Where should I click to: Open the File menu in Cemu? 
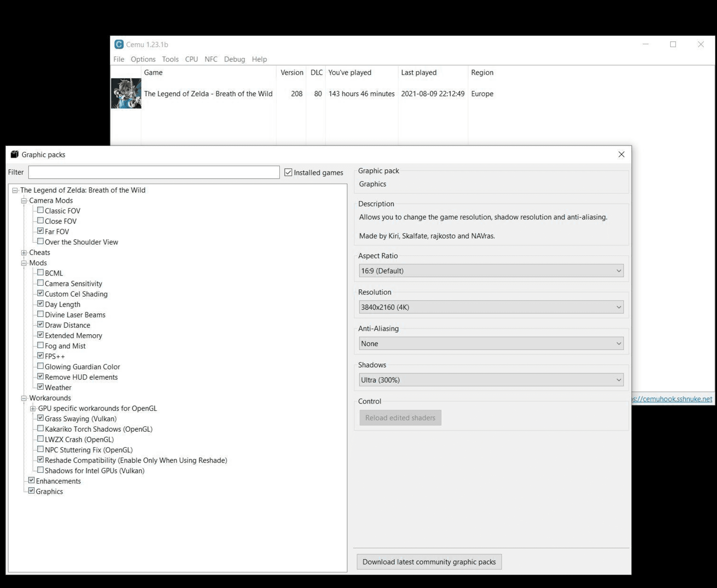point(119,59)
